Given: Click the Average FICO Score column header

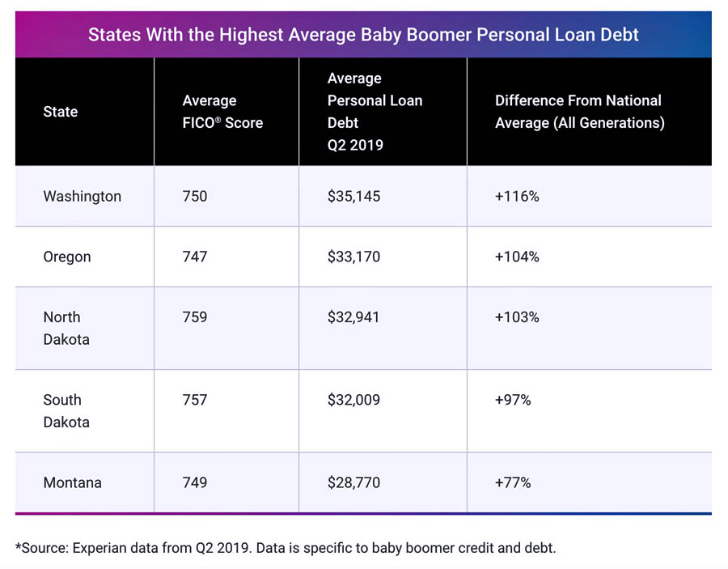Looking at the screenshot, I should (222, 112).
